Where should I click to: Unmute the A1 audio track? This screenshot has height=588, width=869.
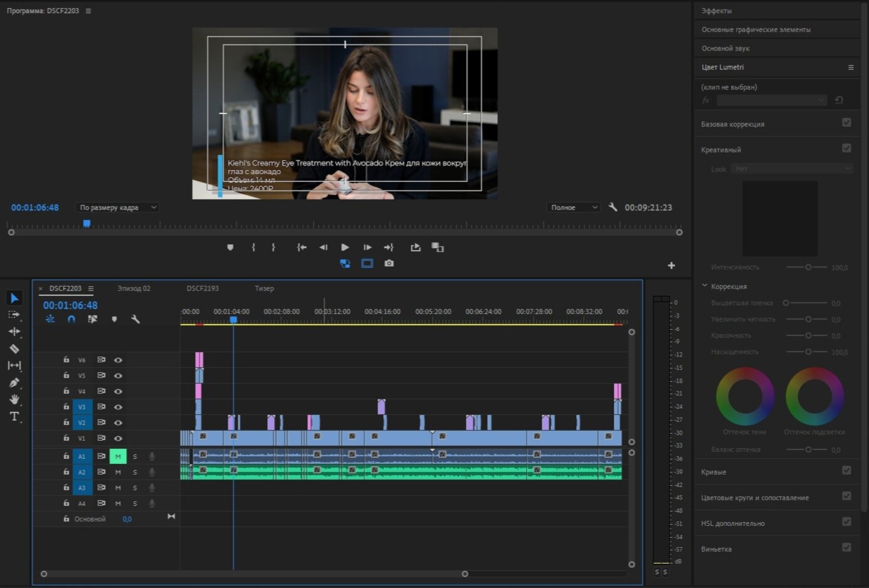(118, 456)
